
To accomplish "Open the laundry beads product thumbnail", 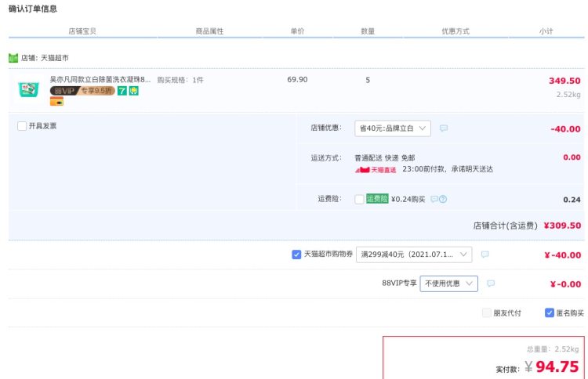I will point(28,89).
